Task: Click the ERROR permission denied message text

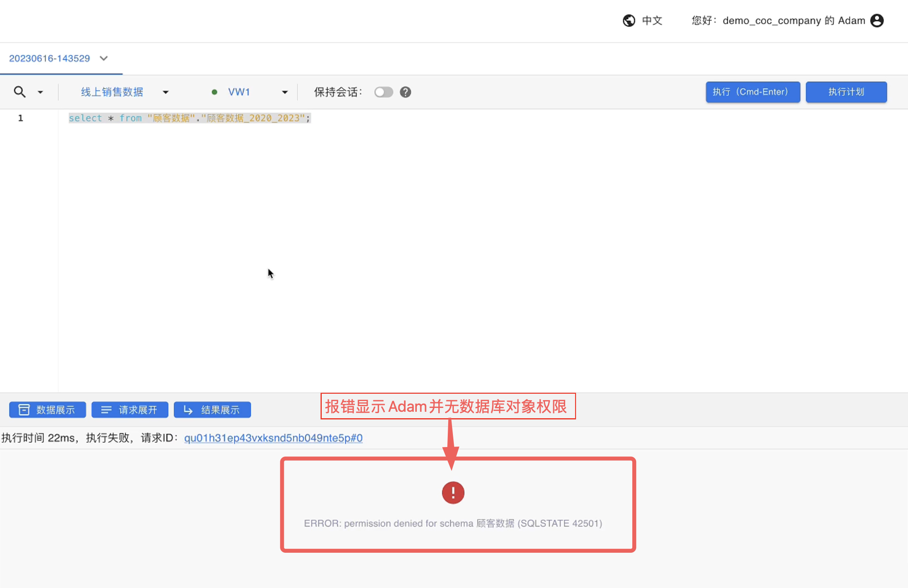Action: pos(453,523)
